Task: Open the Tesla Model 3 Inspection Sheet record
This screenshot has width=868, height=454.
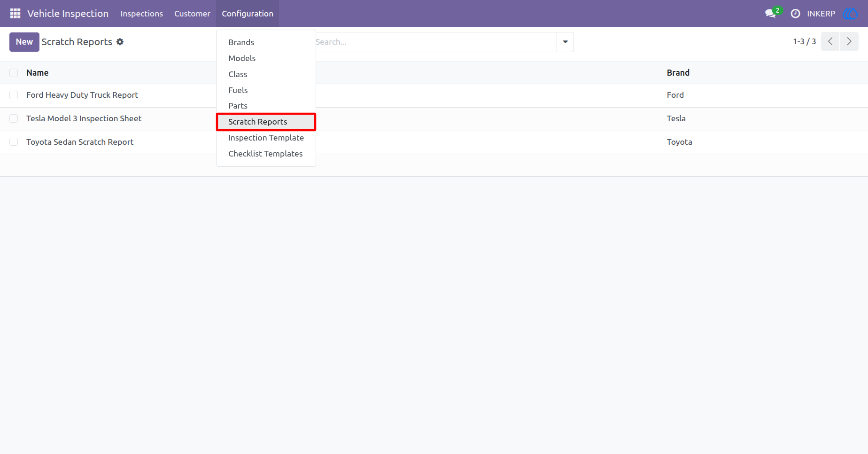Action: tap(84, 118)
